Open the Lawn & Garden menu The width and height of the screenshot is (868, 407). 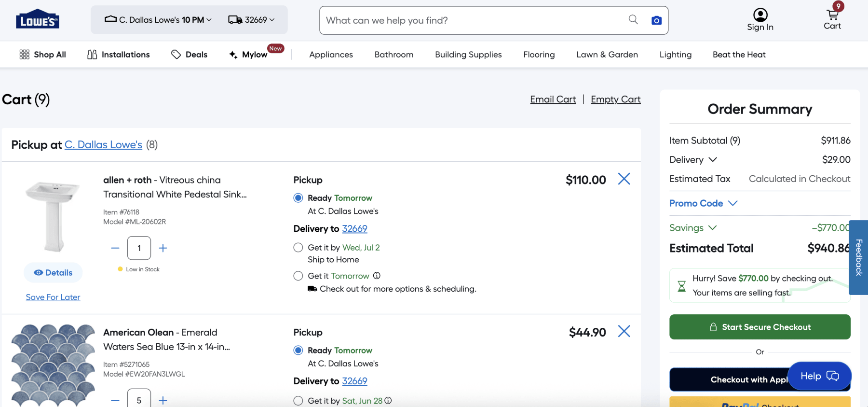(607, 55)
